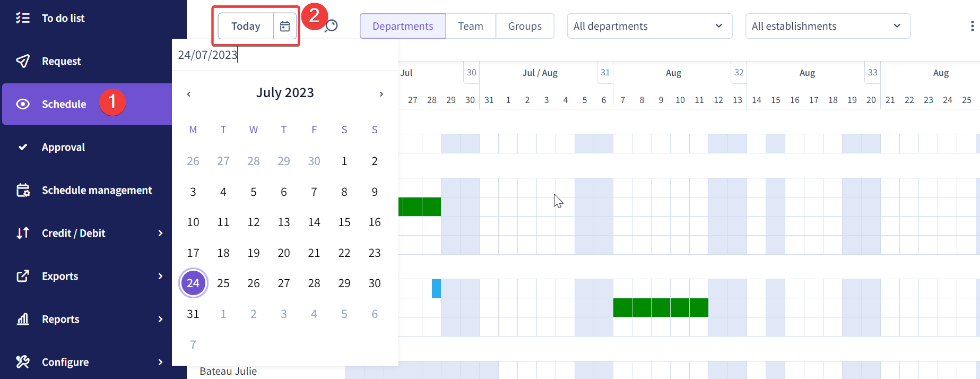This screenshot has height=379, width=980.
Task: Expand the Configure submenu chevron
Action: tap(160, 362)
